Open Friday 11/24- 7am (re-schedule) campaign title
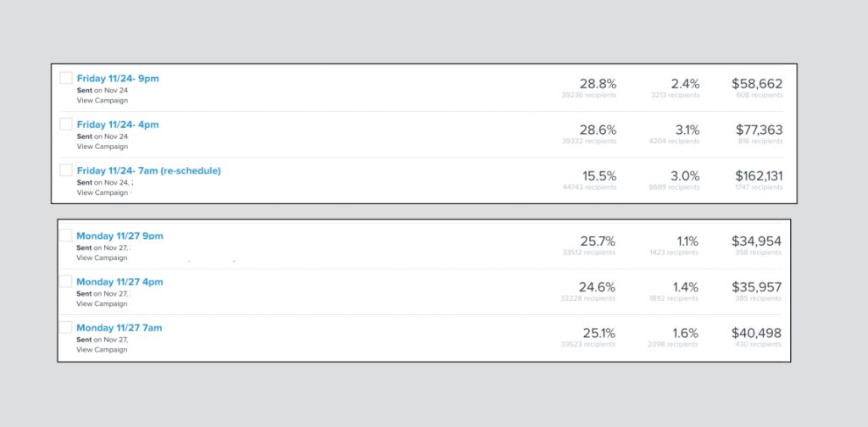868x427 pixels. coord(148,170)
